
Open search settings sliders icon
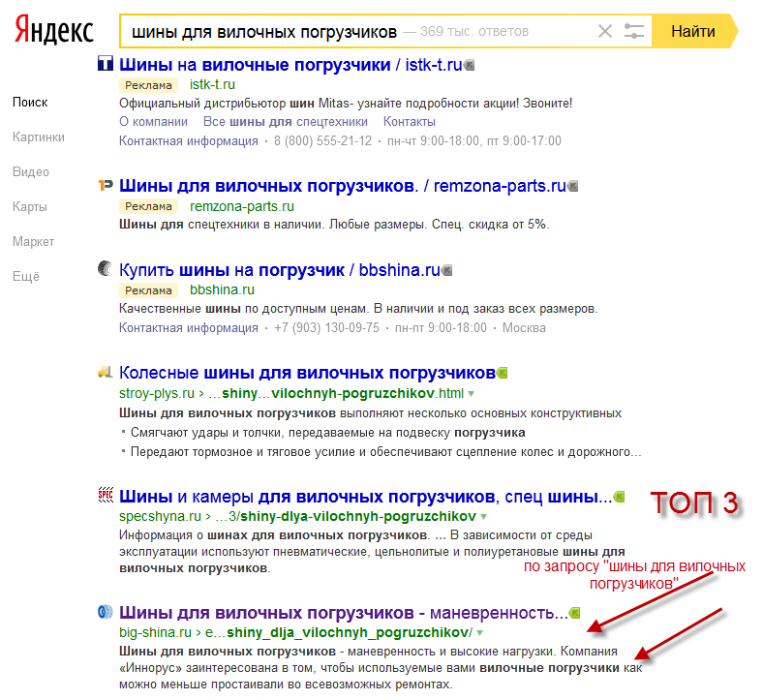(x=633, y=32)
